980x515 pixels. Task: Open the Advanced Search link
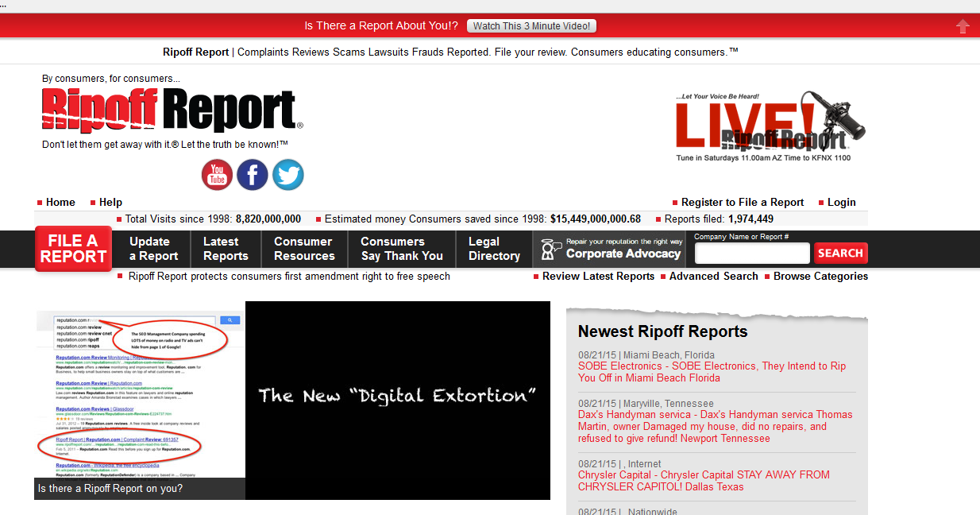pyautogui.click(x=713, y=277)
